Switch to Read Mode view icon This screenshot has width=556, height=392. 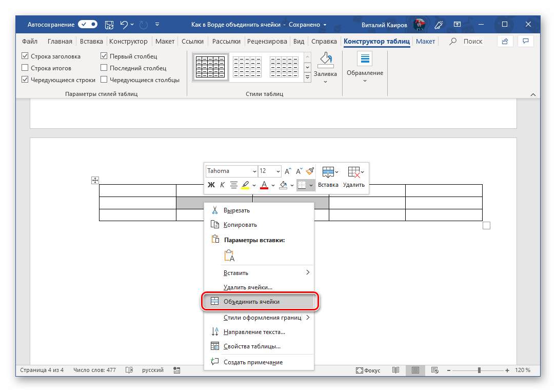(396, 370)
